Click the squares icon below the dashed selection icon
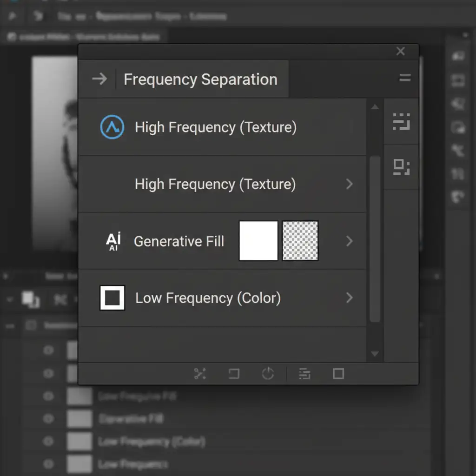 point(401,167)
